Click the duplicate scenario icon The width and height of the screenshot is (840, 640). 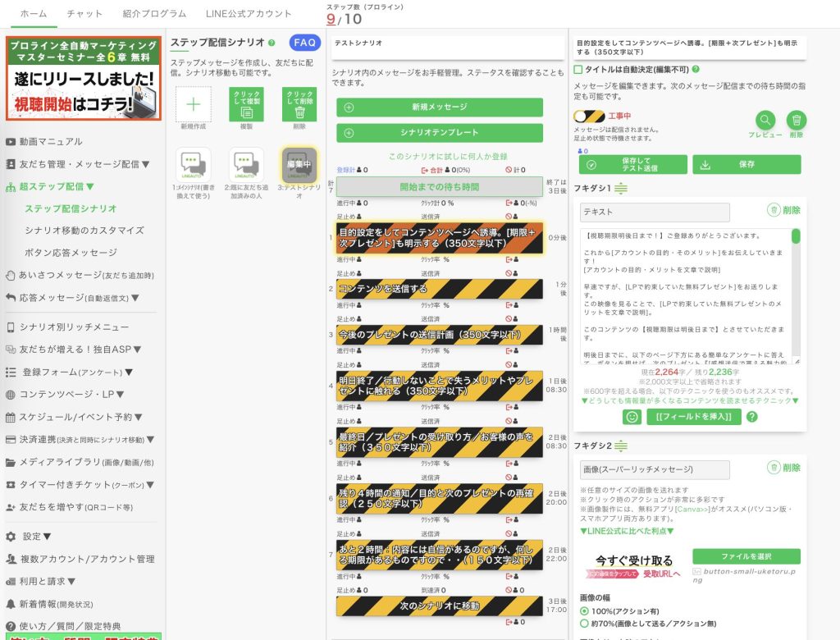pos(246,105)
